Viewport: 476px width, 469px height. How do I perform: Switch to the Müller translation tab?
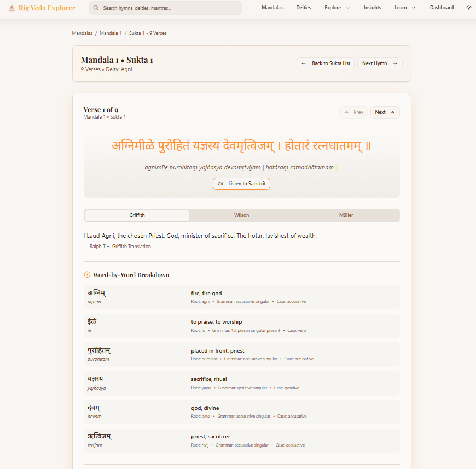(346, 215)
